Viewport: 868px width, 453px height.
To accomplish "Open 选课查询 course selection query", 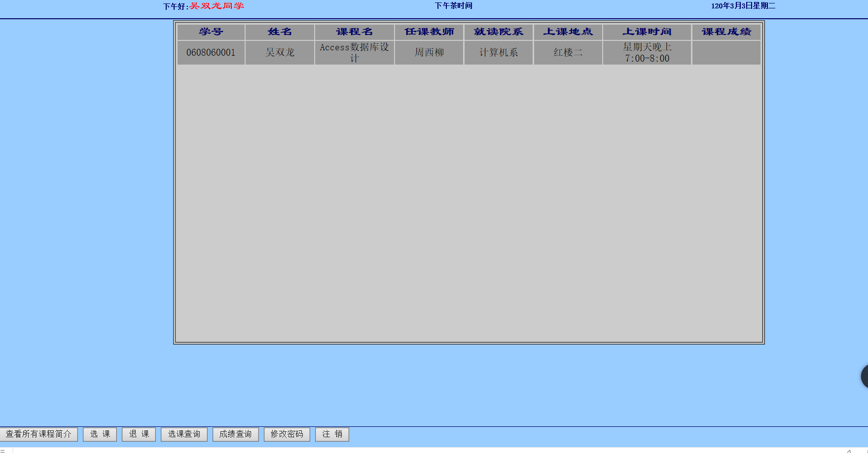I will click(x=184, y=434).
